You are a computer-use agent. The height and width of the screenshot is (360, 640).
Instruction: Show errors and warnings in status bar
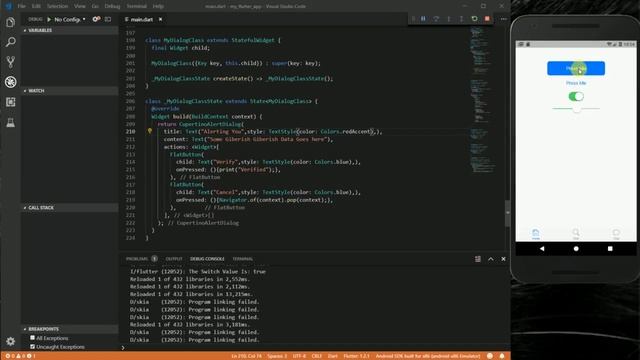[20, 356]
